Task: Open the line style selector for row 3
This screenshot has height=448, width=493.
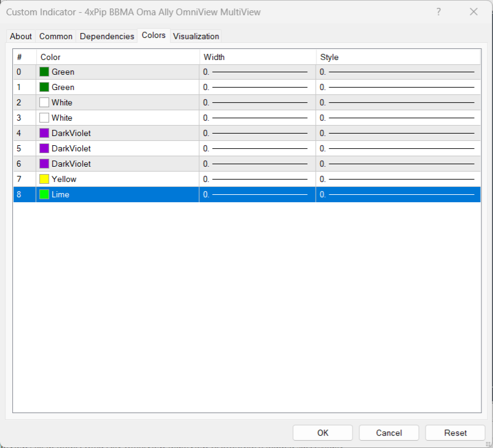Action: click(397, 118)
